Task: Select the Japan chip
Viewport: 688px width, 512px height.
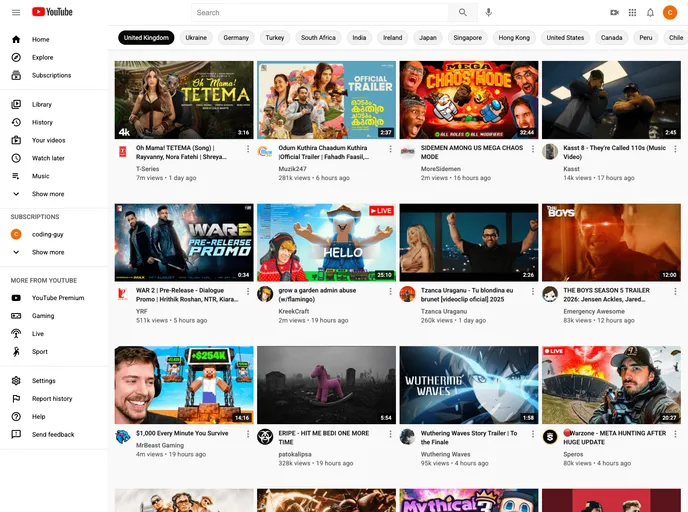Action: pyautogui.click(x=428, y=38)
